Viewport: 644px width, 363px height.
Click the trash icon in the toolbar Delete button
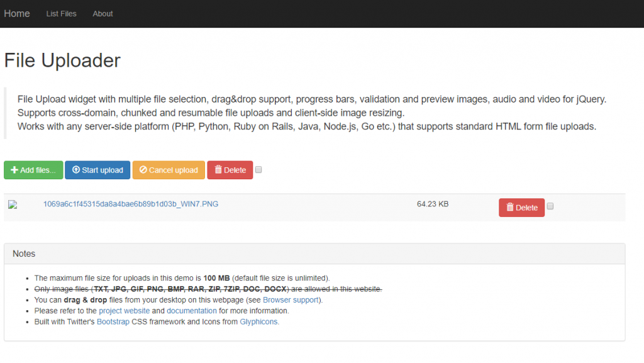click(x=218, y=170)
